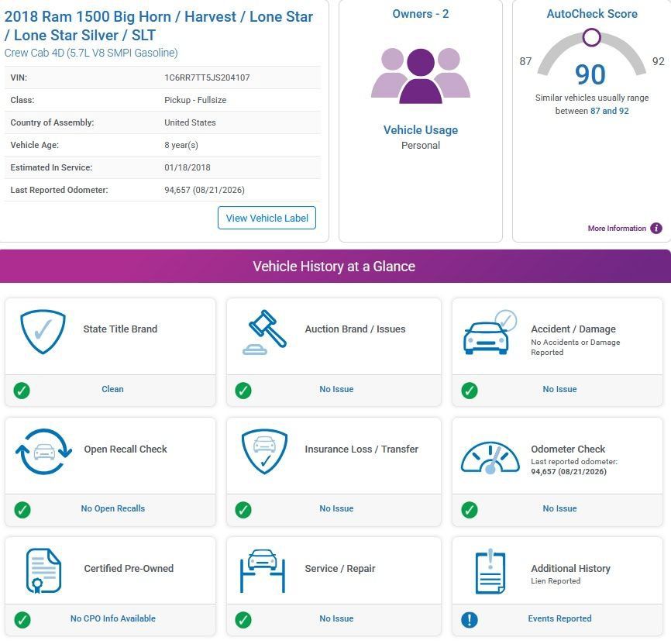Click the Accident / Damage car icon
This screenshot has height=644, width=671.
(x=490, y=332)
